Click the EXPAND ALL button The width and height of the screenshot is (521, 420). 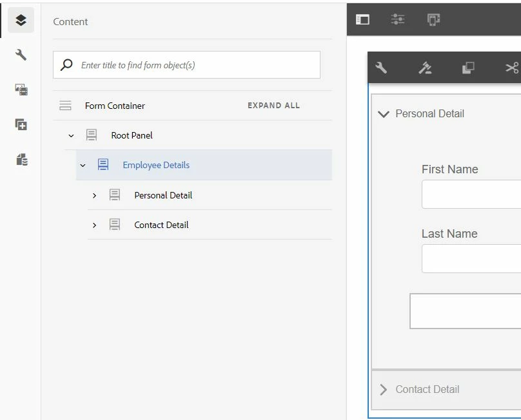(274, 106)
